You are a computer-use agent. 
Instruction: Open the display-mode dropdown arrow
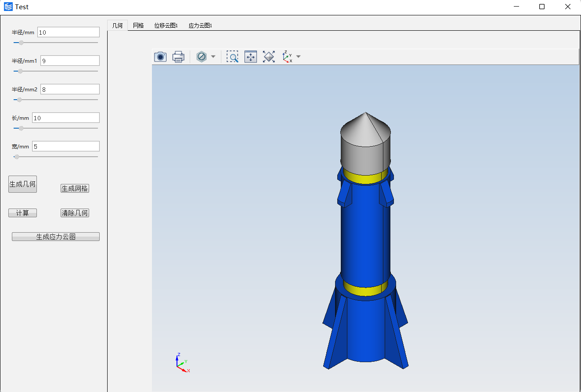pyautogui.click(x=213, y=57)
